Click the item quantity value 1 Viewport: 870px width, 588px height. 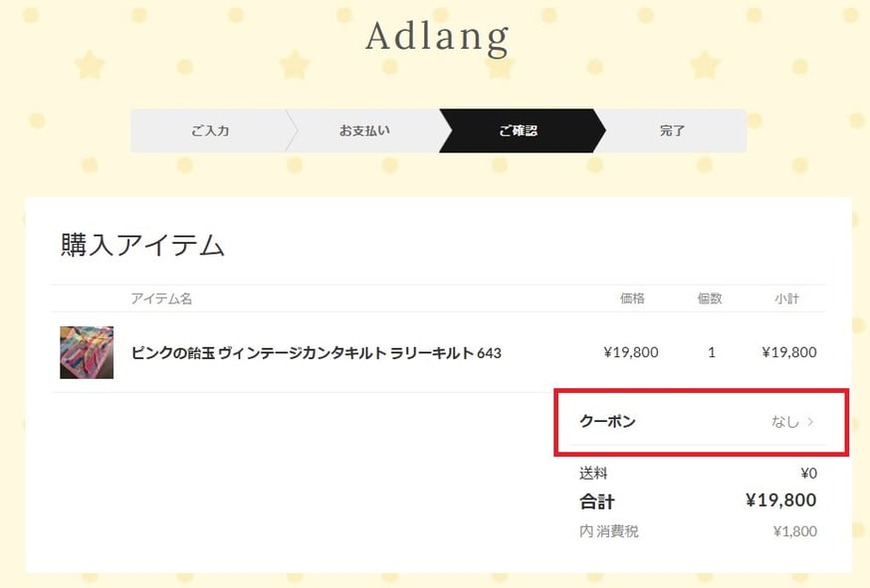[712, 352]
